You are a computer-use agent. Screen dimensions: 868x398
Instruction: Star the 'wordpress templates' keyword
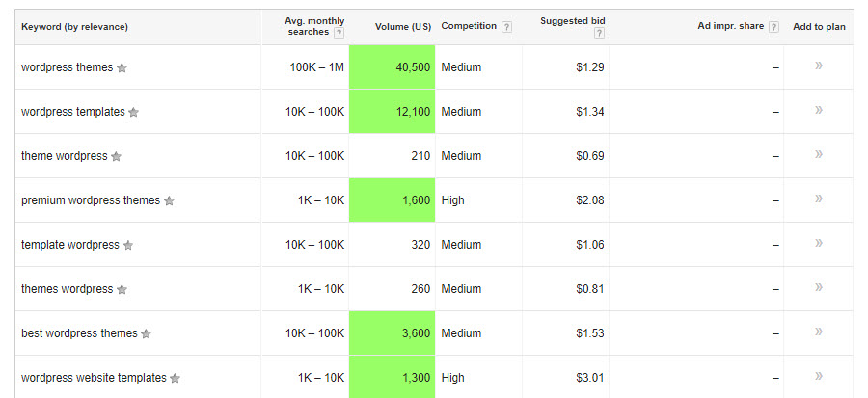pos(133,112)
